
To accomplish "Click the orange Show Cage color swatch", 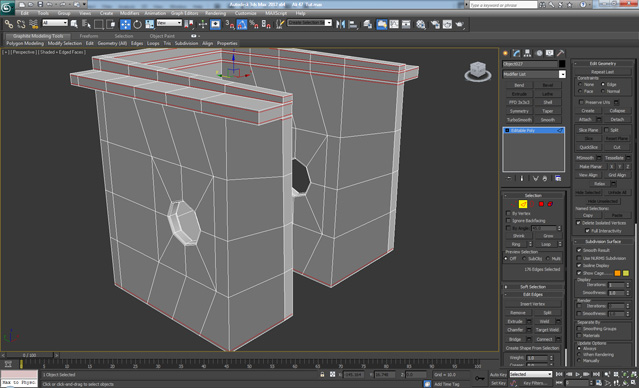I will pos(617,273).
